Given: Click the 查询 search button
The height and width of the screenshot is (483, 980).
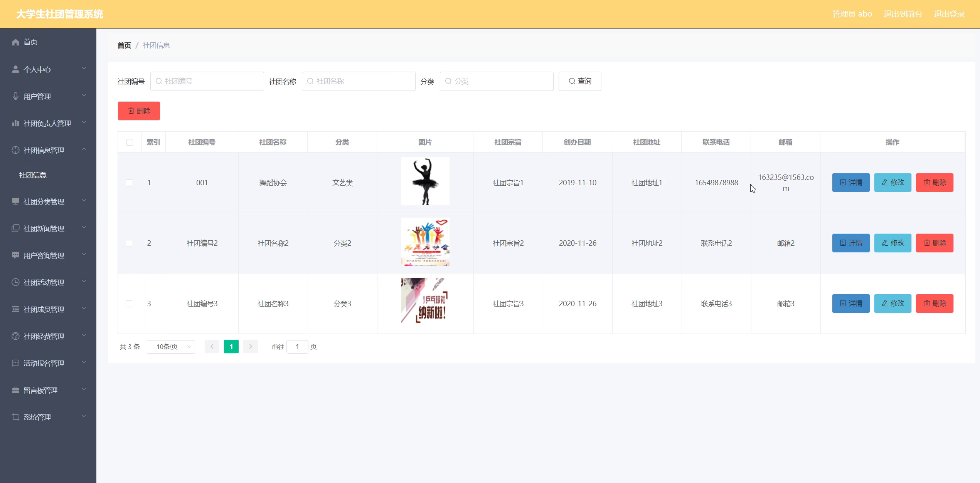Looking at the screenshot, I should coord(580,81).
